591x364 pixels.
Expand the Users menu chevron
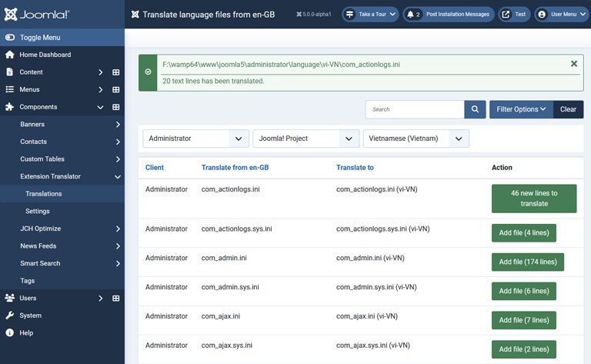pos(100,298)
